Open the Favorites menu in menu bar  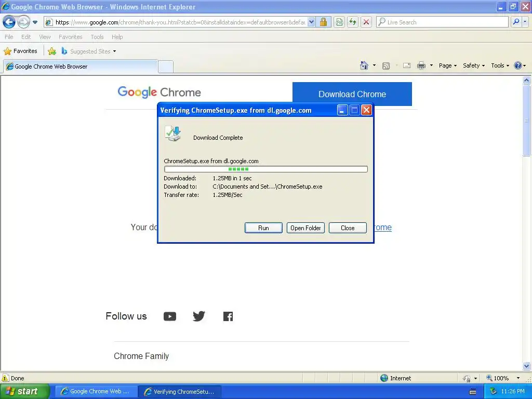point(71,37)
